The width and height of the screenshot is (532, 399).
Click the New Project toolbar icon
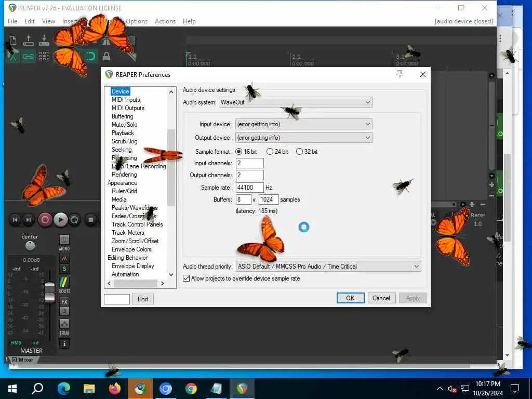tap(13, 41)
